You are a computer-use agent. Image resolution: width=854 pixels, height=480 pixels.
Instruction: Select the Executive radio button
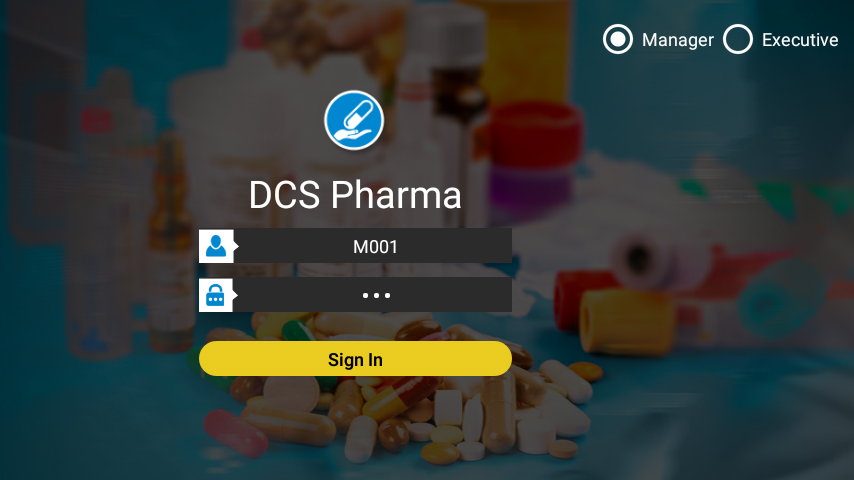(x=737, y=39)
